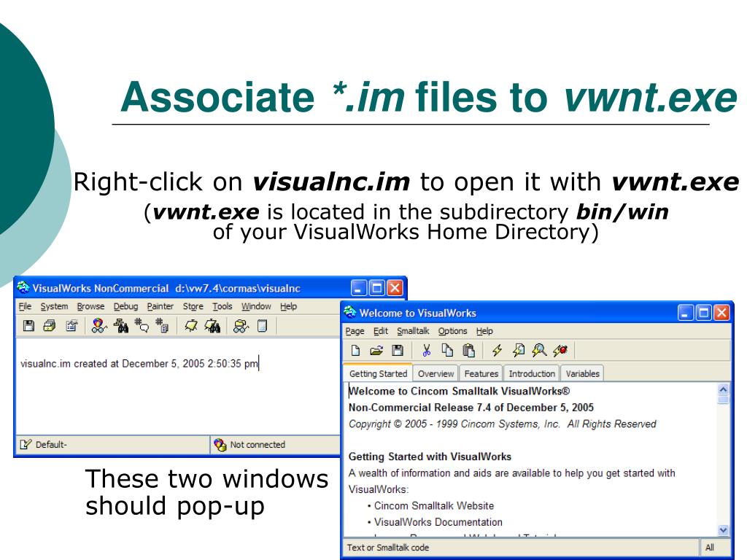Image resolution: width=747 pixels, height=560 pixels.
Task: Click the pencil icon beside Default- in status bar
Action: tap(26, 444)
